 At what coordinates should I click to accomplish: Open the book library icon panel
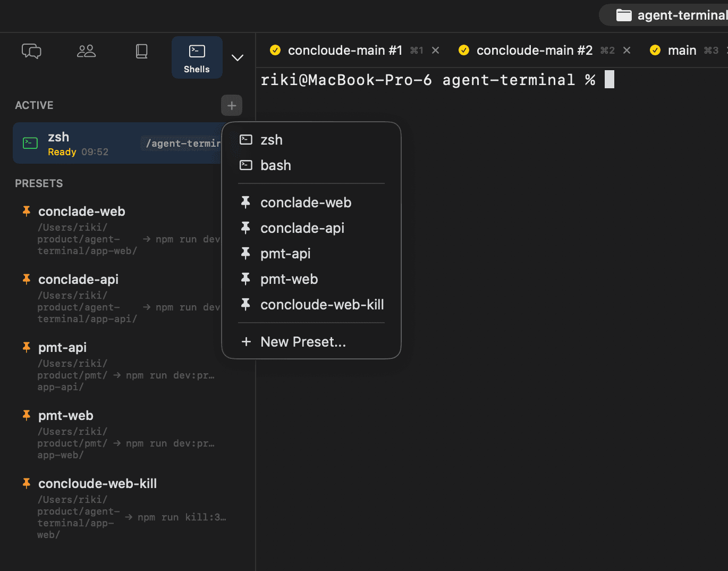[141, 51]
